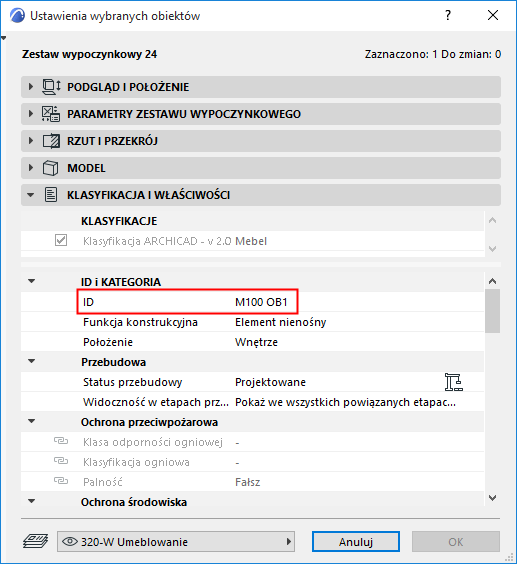Click link icon beside Palność
This screenshot has width=517, height=564.
tap(61, 481)
